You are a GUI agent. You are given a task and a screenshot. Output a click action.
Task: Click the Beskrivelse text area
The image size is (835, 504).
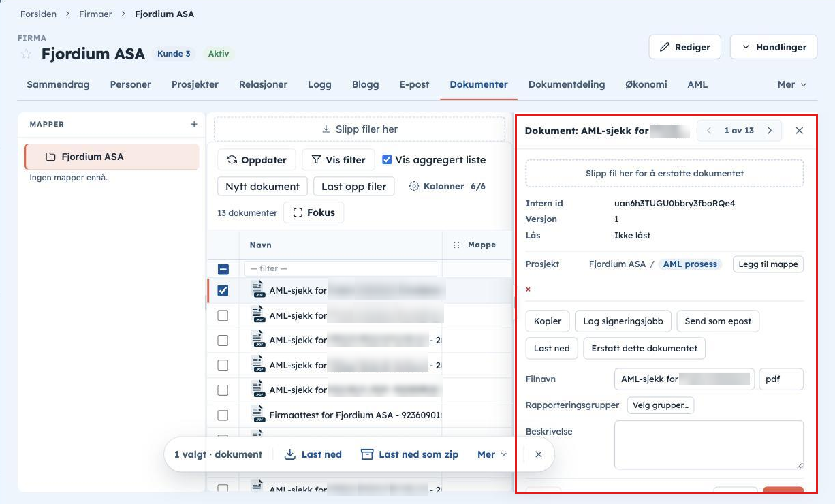pyautogui.click(x=709, y=445)
